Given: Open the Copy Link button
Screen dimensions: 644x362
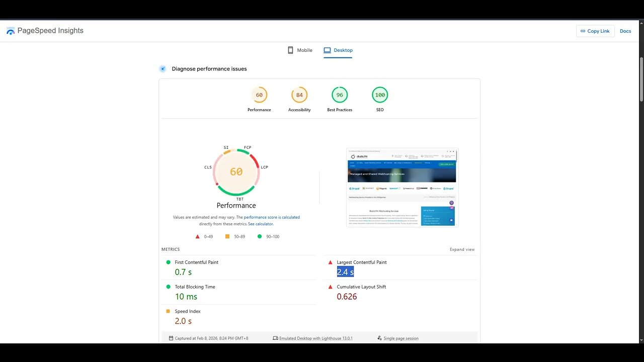Looking at the screenshot, I should [x=595, y=31].
